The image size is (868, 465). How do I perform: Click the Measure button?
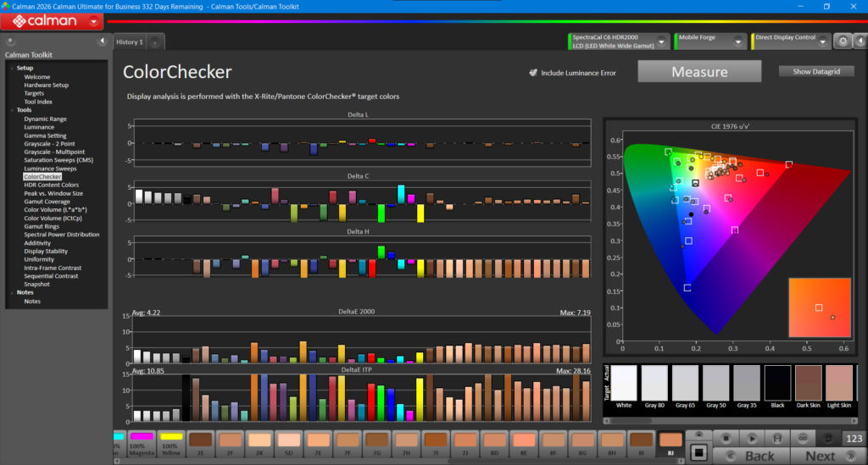tap(699, 71)
